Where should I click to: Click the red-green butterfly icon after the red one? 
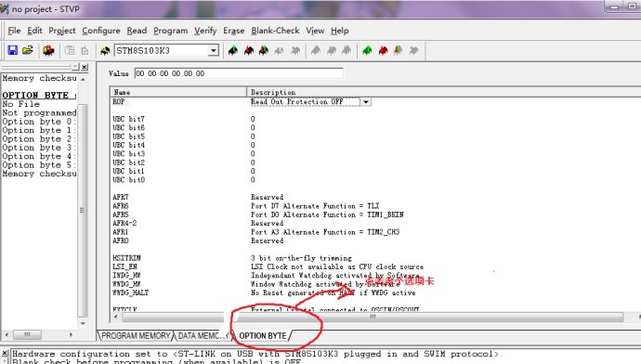(264, 50)
